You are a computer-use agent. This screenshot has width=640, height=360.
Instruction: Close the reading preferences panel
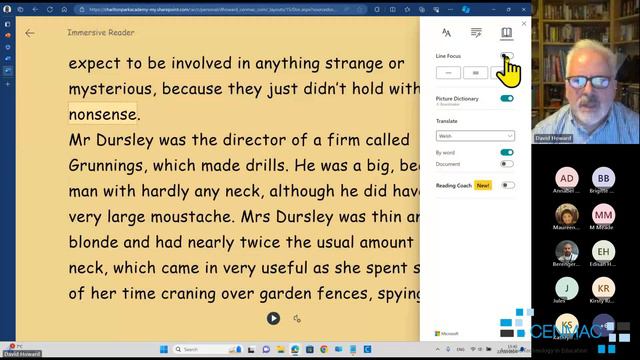tap(524, 24)
